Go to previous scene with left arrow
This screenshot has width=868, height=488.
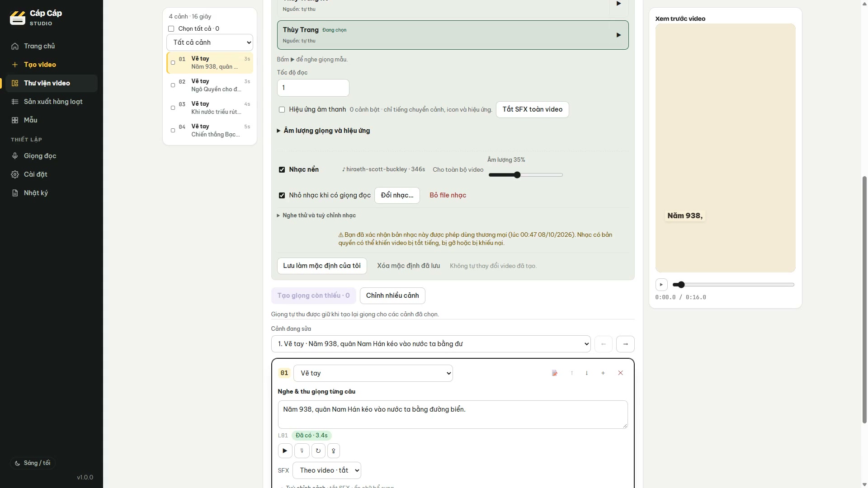click(603, 344)
